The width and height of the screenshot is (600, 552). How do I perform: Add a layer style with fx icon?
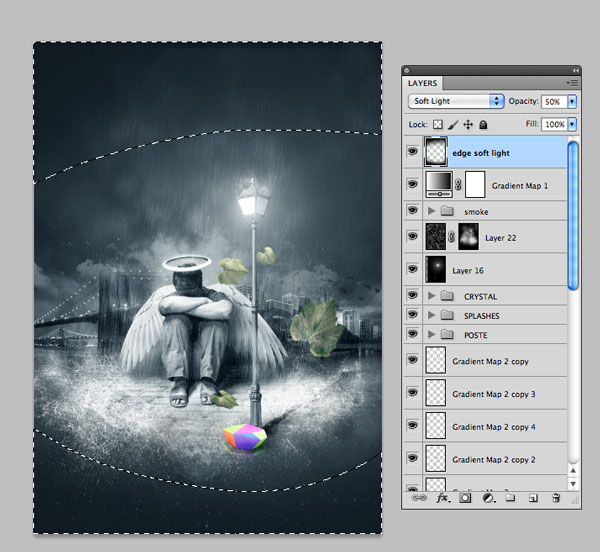click(443, 497)
